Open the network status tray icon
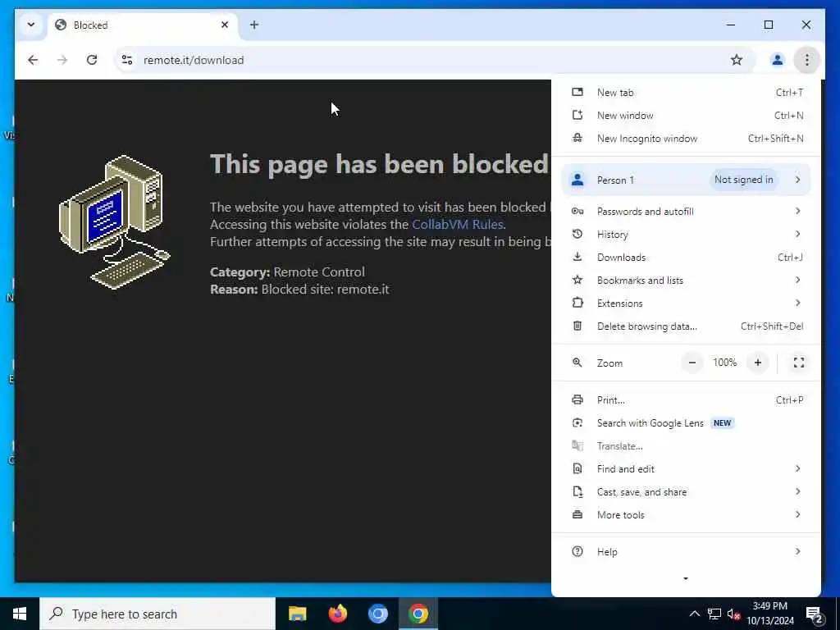This screenshot has width=840, height=630. pos(714,614)
